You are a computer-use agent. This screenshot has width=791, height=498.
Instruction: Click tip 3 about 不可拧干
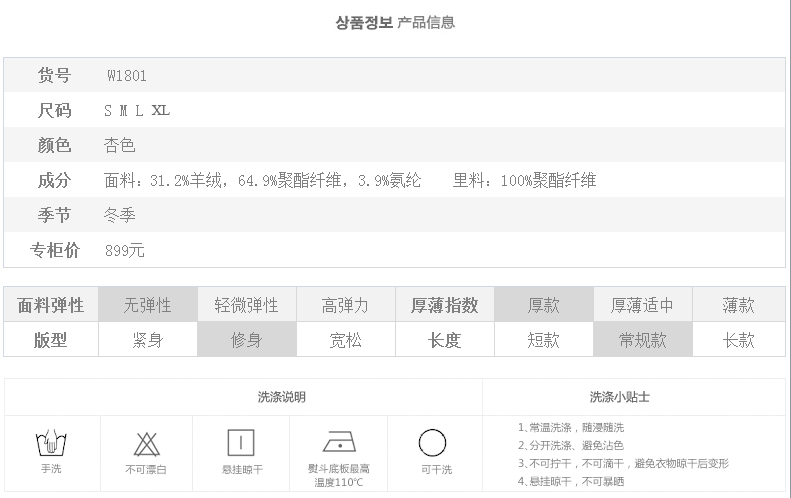[x=624, y=463]
